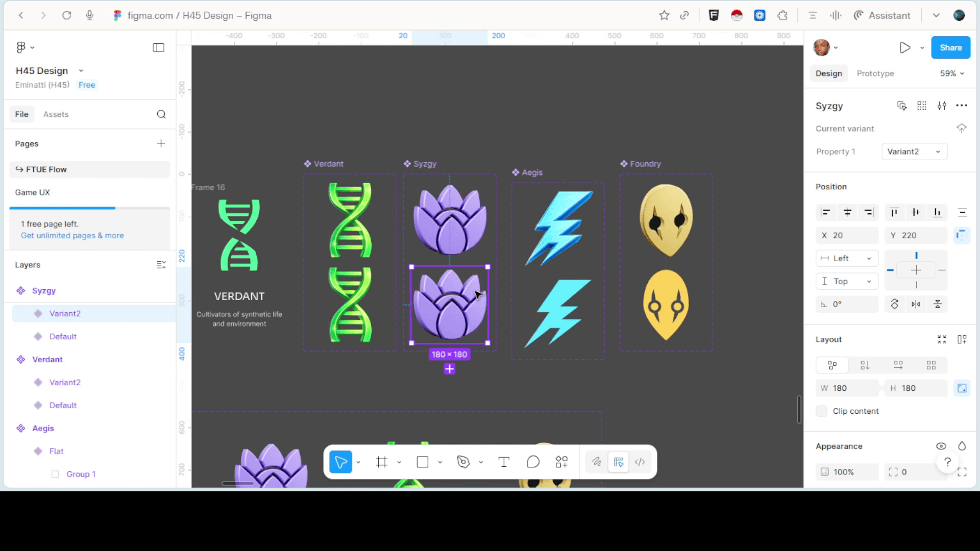Open the Left horizontal constraint dropdown

pyautogui.click(x=847, y=259)
